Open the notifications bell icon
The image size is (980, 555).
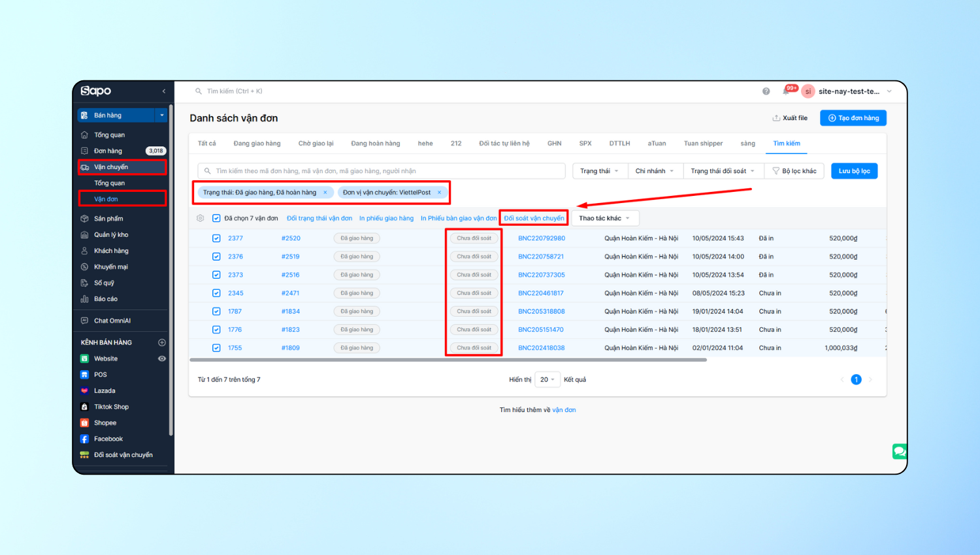pos(787,91)
